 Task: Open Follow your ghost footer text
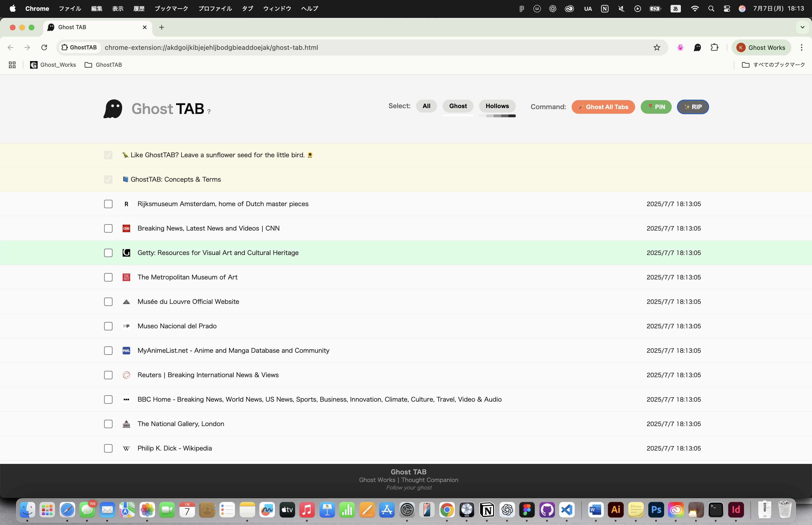tap(409, 488)
